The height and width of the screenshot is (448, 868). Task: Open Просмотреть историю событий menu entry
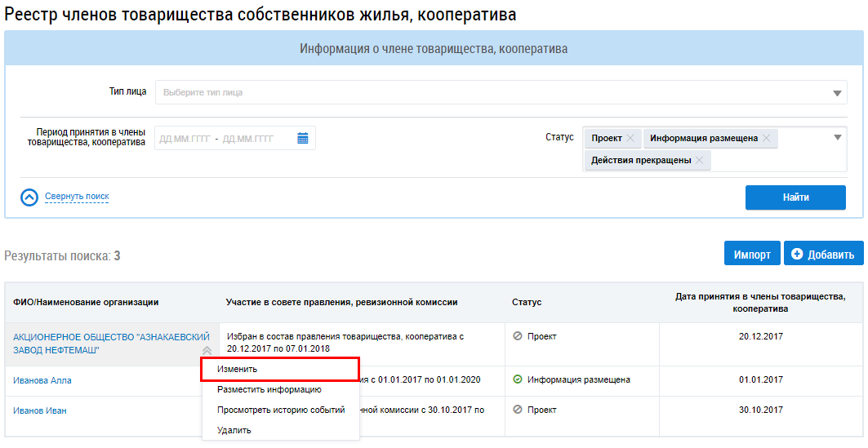[x=281, y=410]
